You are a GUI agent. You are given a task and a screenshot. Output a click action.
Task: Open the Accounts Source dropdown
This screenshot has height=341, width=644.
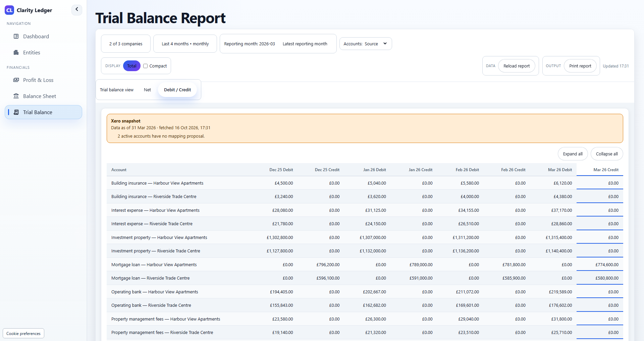[366, 44]
